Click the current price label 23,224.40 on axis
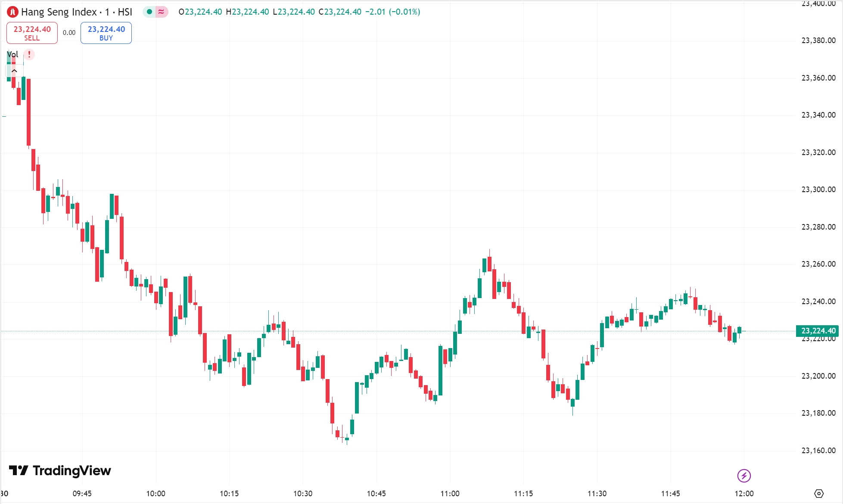This screenshot has width=843, height=504. tap(818, 331)
